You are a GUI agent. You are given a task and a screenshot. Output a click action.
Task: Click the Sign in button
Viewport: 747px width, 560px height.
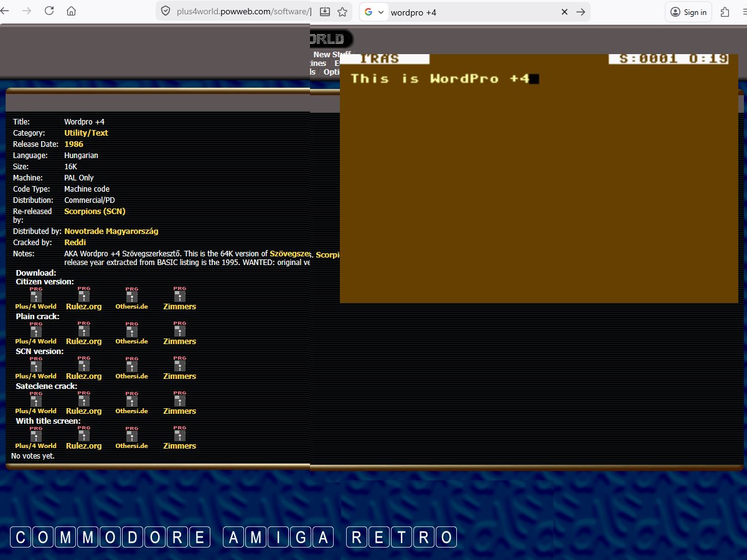[688, 12]
